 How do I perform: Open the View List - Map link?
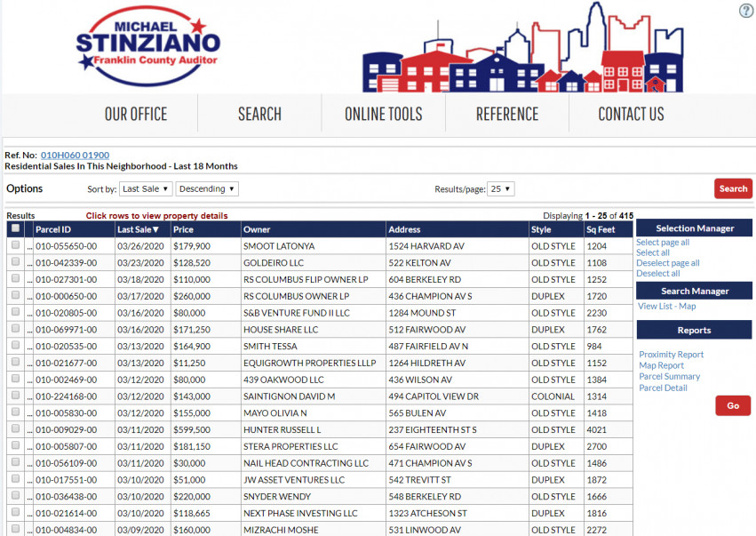667,307
